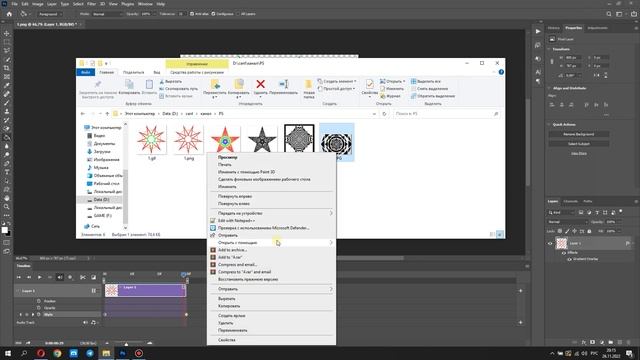Click the foreground color swatch

4,230
